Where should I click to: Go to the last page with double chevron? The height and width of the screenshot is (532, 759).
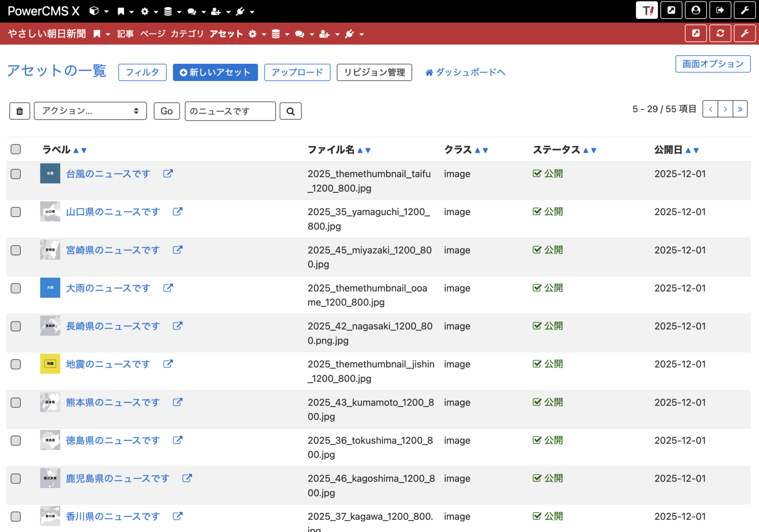(x=740, y=109)
